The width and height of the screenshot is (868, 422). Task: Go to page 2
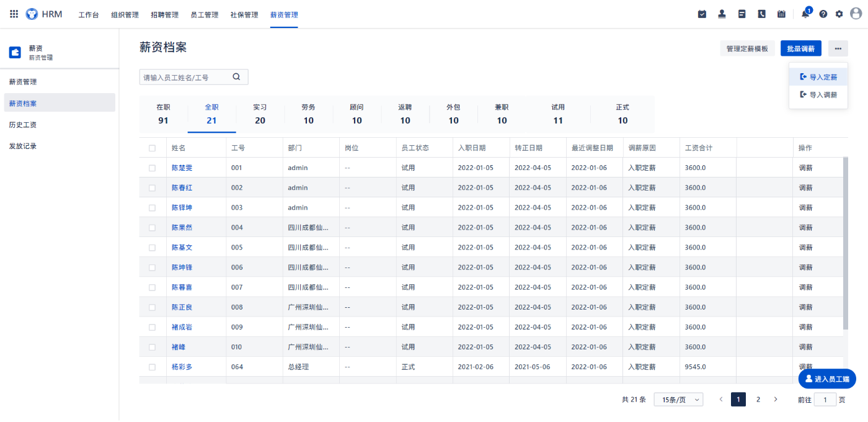tap(758, 400)
